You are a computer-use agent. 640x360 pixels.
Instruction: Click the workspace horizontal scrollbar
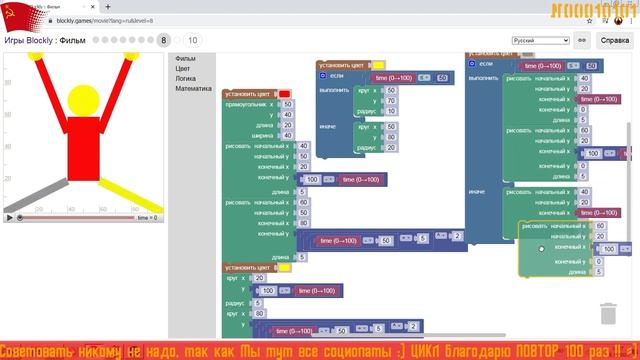[408, 336]
